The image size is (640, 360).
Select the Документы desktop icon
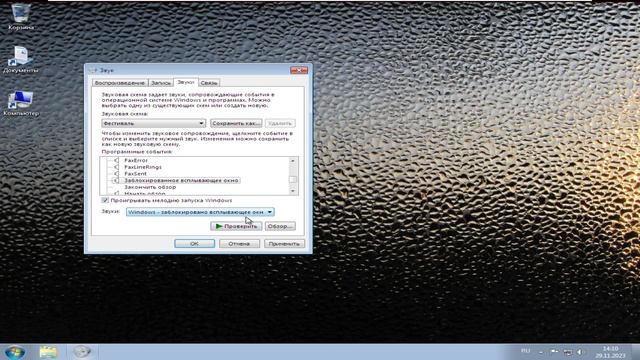point(20,59)
